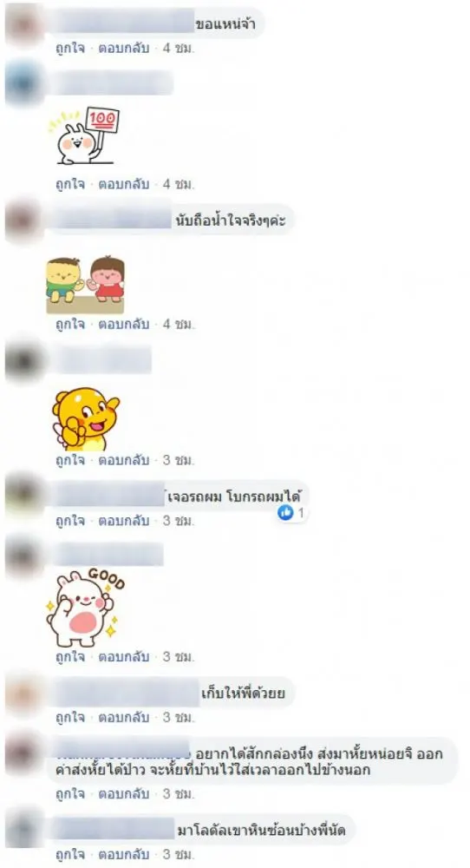Like the 'นับถือน้ำใจจริงๆค่ะ' sticker comment
The height and width of the screenshot is (868, 470).
click(x=70, y=325)
